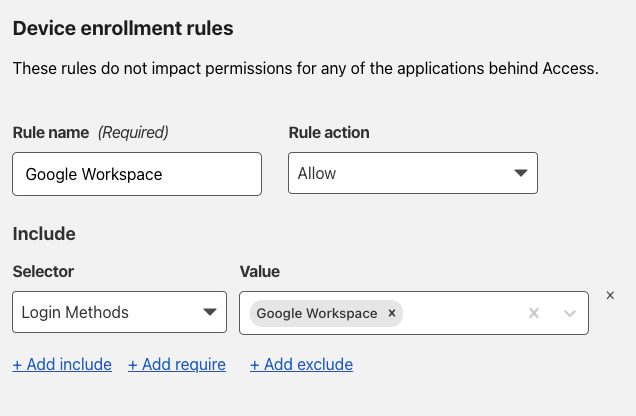Click the Add include link
The image size is (636, 416).
62,364
